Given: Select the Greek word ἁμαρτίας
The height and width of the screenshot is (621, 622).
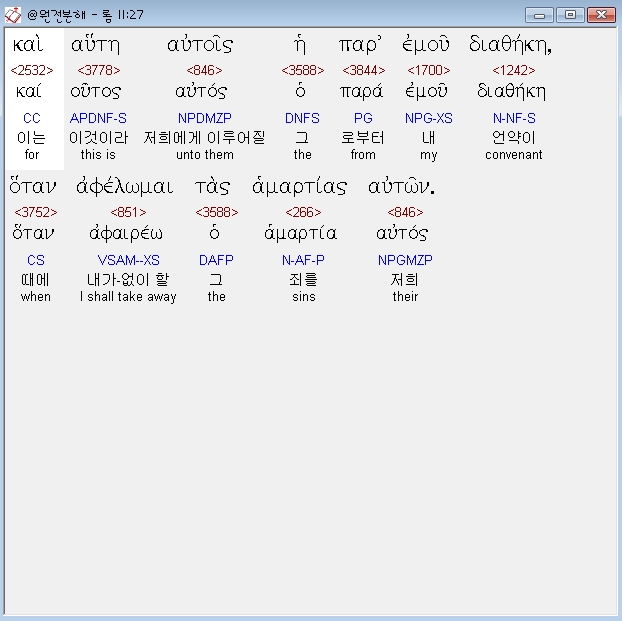Looking at the screenshot, I should (x=299, y=186).
